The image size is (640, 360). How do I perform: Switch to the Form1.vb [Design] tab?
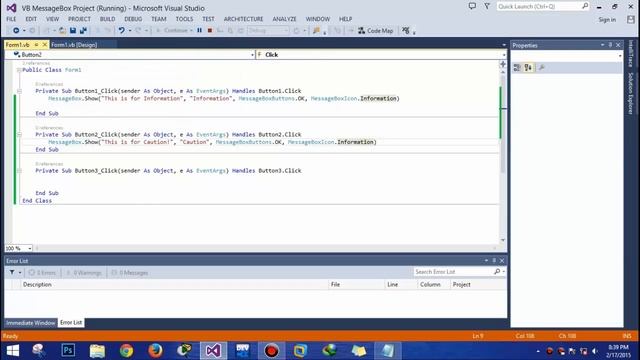point(74,45)
